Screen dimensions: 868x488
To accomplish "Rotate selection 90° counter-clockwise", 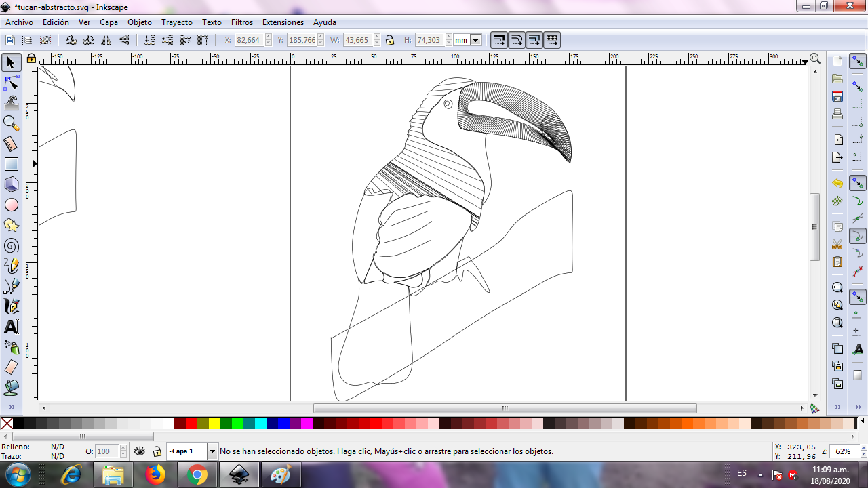I will pyautogui.click(x=71, y=40).
